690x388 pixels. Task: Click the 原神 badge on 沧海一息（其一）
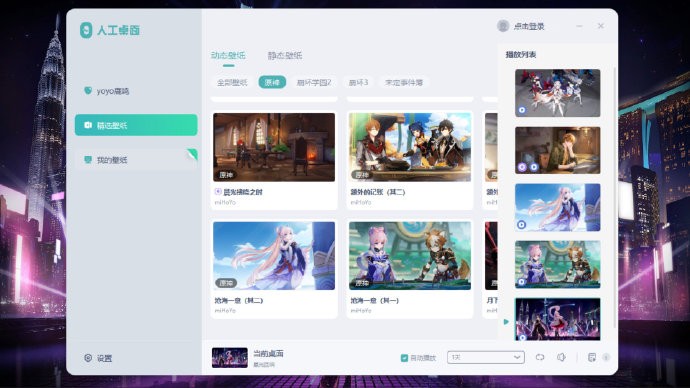click(362, 283)
